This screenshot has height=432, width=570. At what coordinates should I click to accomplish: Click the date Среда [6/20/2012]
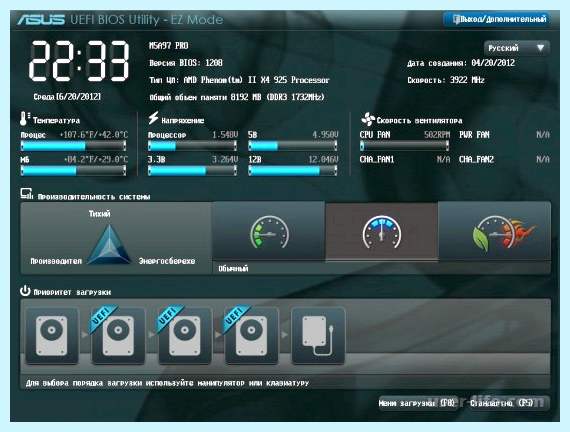click(x=67, y=97)
